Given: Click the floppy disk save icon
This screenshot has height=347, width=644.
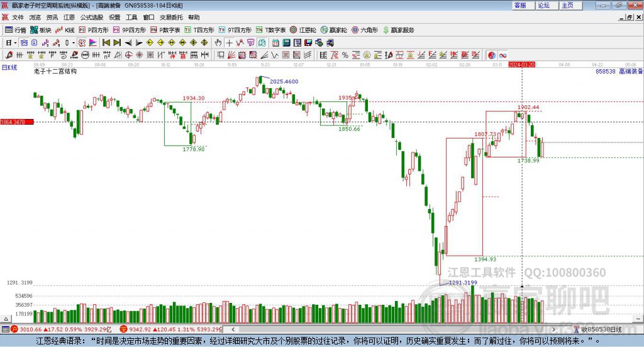Looking at the screenshot, I should click(308, 43).
